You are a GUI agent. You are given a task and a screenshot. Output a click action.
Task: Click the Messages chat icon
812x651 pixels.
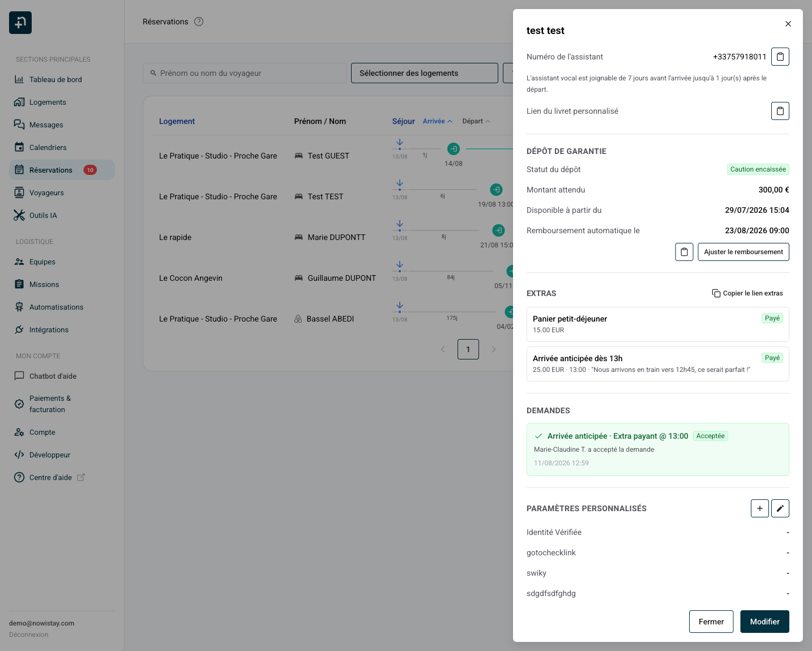[19, 125]
